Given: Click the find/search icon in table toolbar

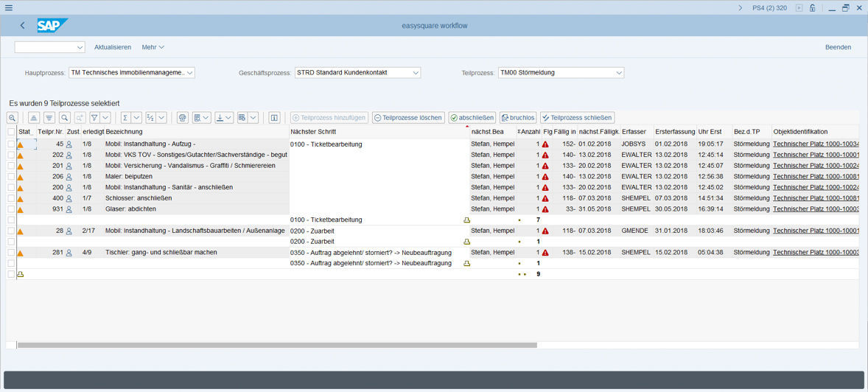Looking at the screenshot, I should pos(65,118).
